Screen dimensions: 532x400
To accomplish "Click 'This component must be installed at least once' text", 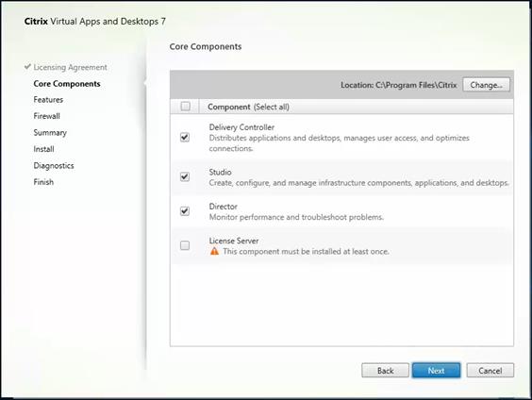I will pyautogui.click(x=306, y=251).
